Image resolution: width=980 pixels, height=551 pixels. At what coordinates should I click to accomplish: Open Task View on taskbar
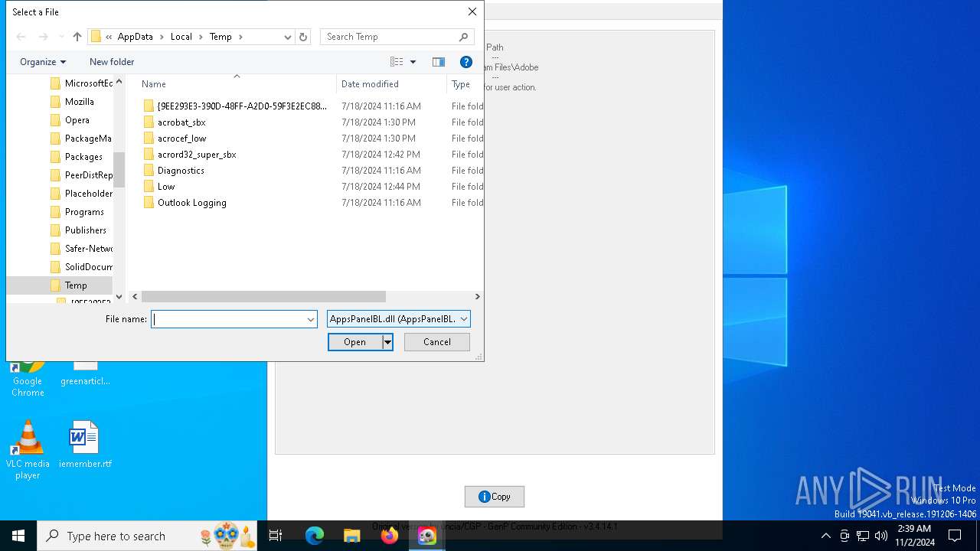point(276,536)
